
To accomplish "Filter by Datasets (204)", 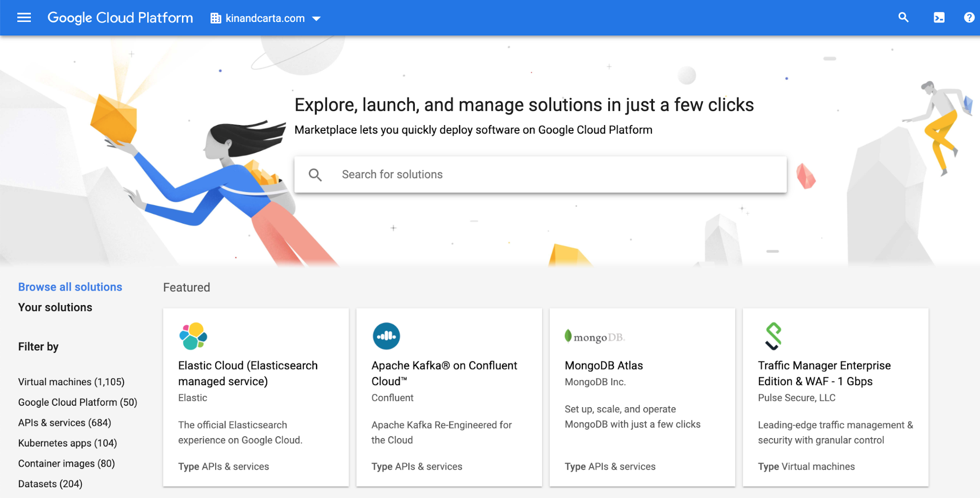I will tap(50, 484).
